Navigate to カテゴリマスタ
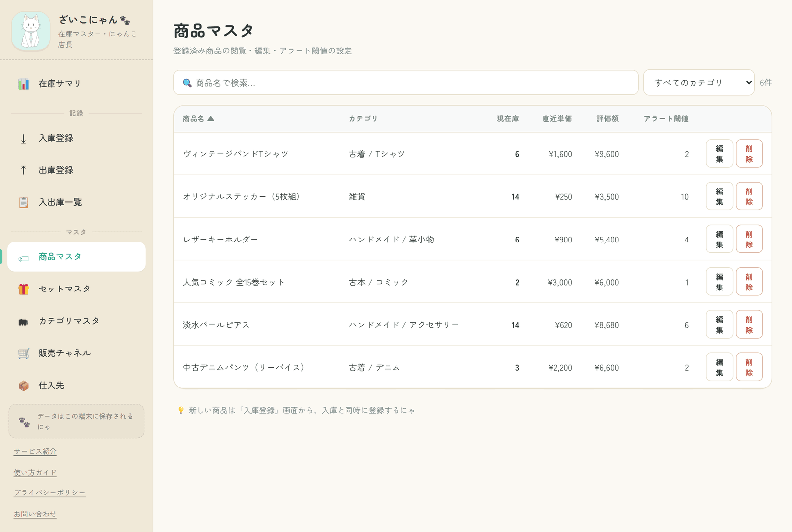The image size is (792, 532). click(76, 321)
